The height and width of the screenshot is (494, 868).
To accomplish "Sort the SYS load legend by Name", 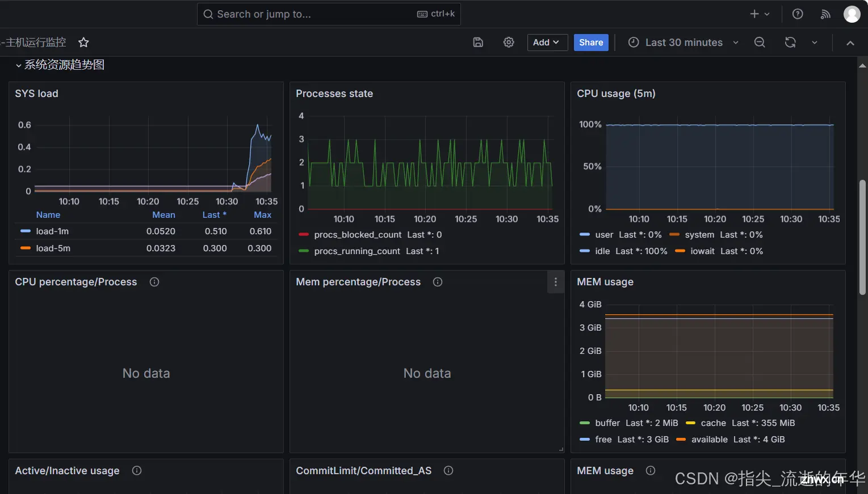I will (48, 215).
